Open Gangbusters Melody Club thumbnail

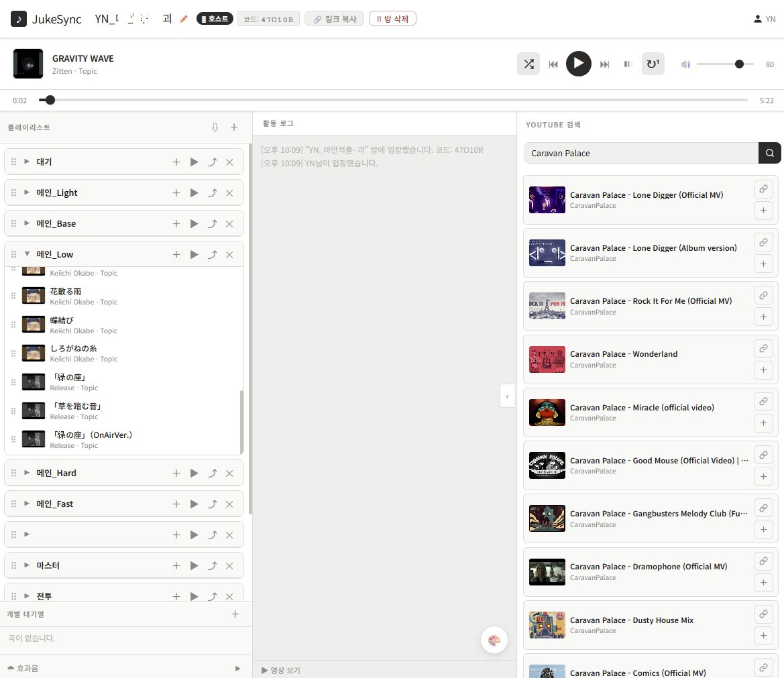coord(547,518)
